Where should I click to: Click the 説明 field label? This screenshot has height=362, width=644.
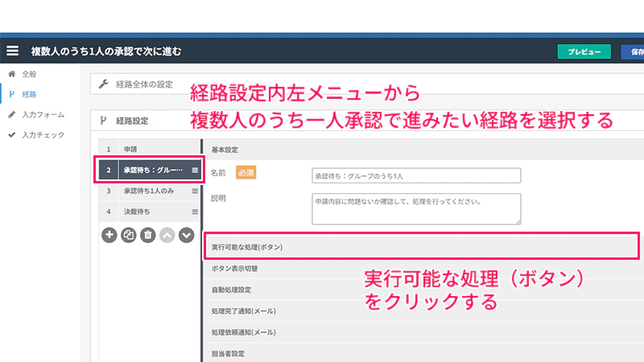(218, 198)
